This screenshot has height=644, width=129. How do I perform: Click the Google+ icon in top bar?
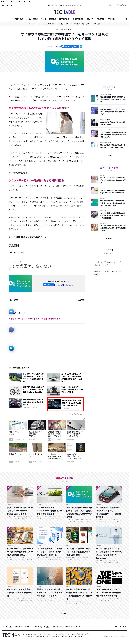coord(16,5)
